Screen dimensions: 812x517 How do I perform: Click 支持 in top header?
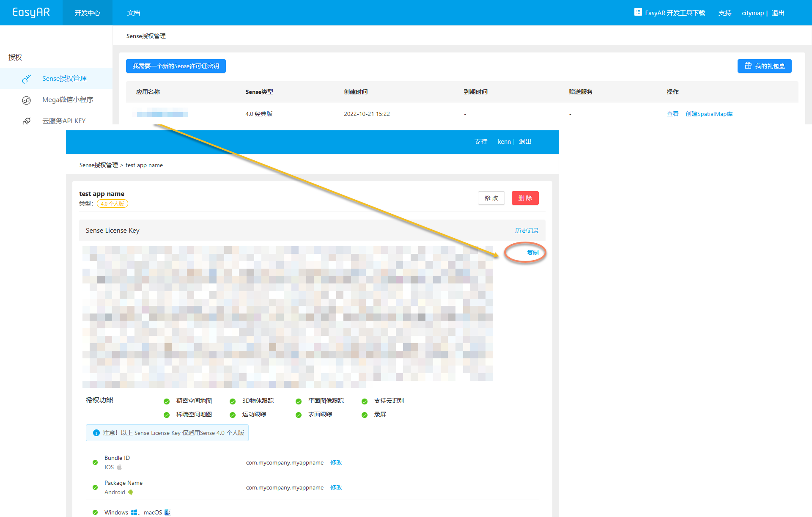point(725,13)
